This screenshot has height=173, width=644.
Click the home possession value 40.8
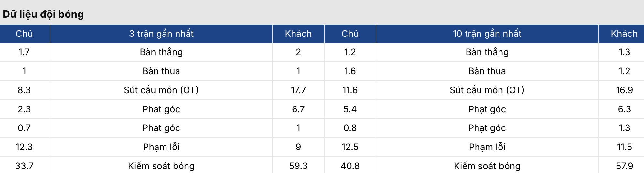(x=350, y=166)
